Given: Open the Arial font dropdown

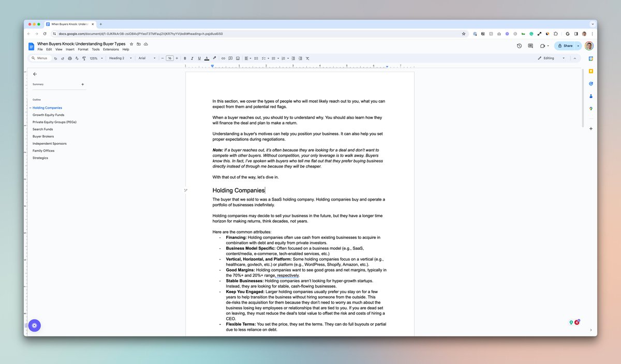Looking at the screenshot, I should pos(144,58).
